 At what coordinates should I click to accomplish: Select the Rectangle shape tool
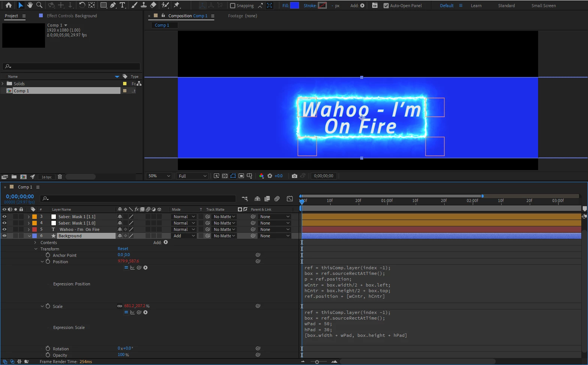click(x=103, y=5)
